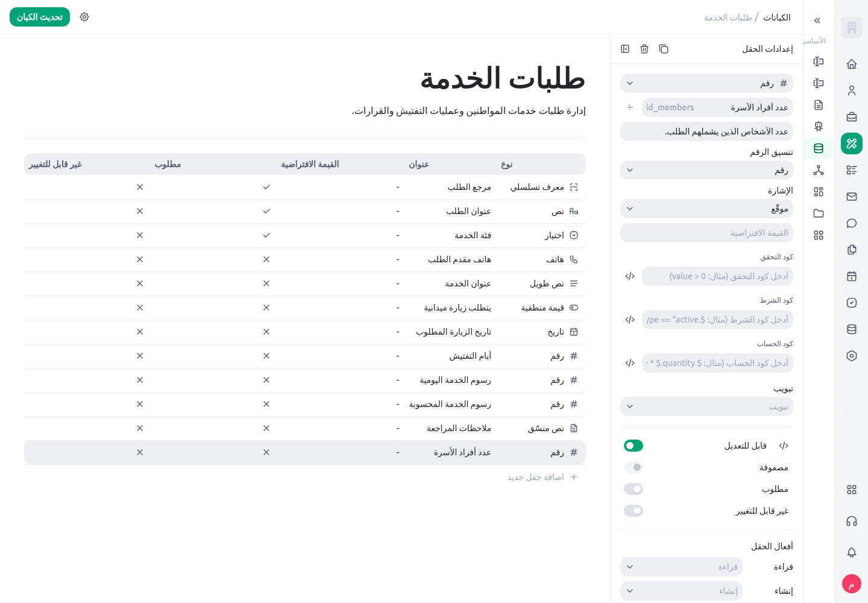The height and width of the screenshot is (603, 868).
Task: Open the notifications bell icon
Action: [x=852, y=552]
